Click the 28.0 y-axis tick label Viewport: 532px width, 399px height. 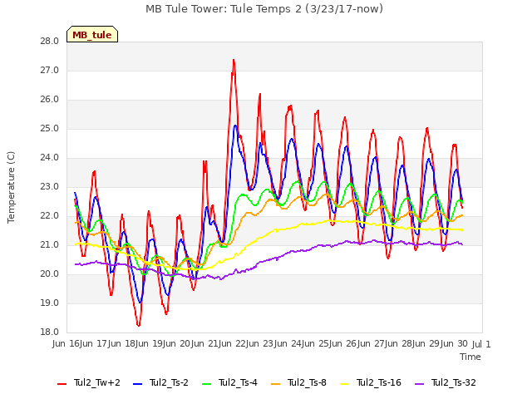[50, 42]
